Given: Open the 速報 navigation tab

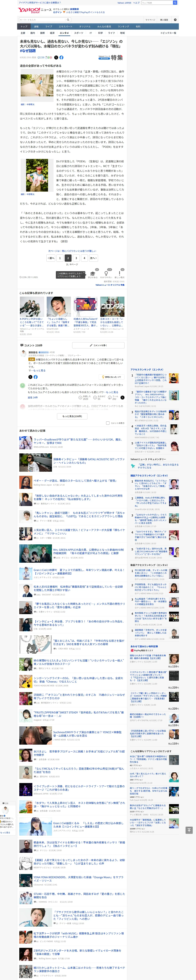Looking at the screenshot, I should [x=36, y=27].
